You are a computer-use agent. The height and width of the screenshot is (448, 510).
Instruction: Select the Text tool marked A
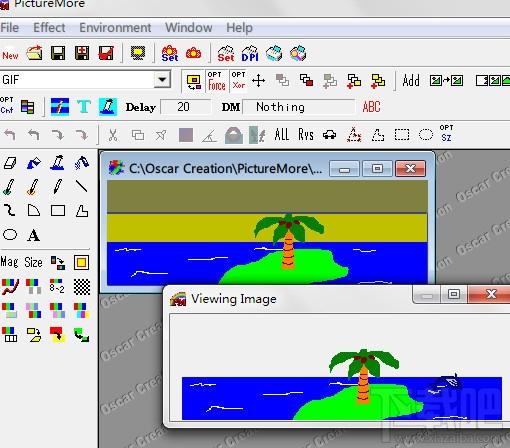[33, 235]
